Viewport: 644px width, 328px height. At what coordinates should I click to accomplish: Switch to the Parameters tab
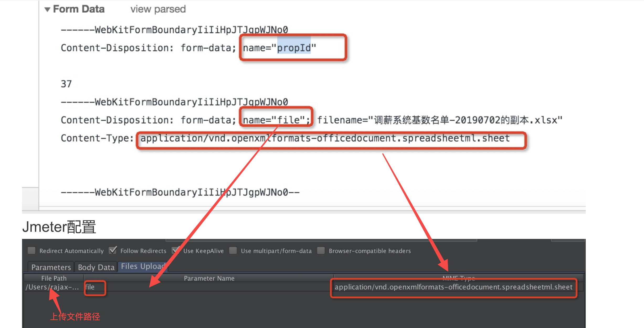tap(51, 267)
